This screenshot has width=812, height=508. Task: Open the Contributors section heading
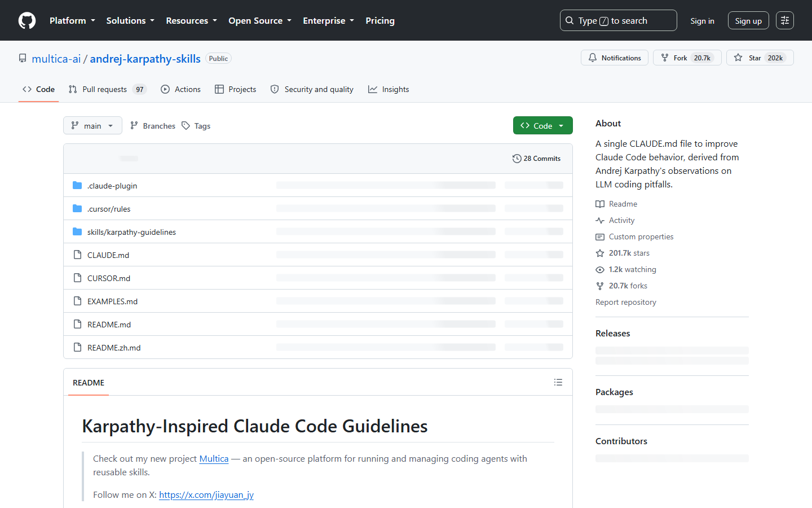(x=621, y=441)
